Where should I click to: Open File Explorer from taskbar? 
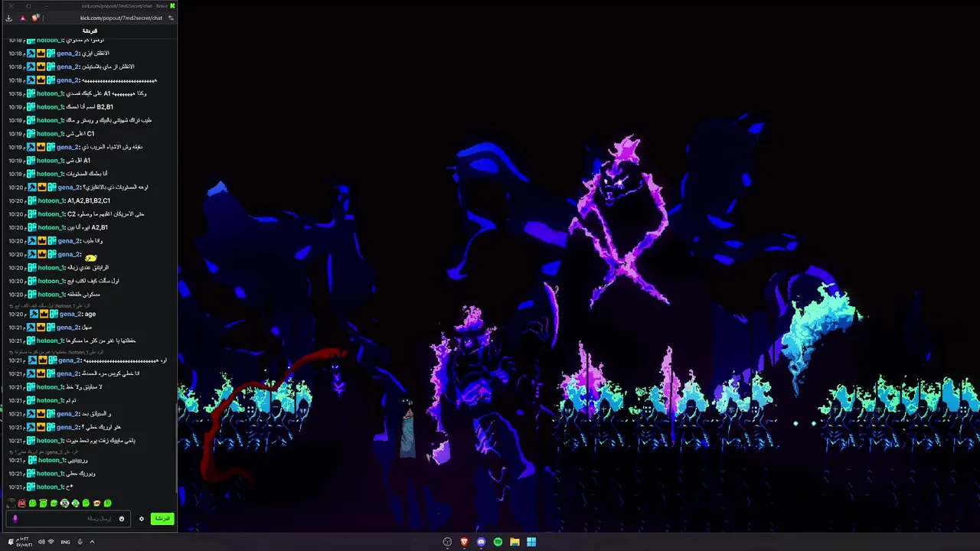(514, 542)
